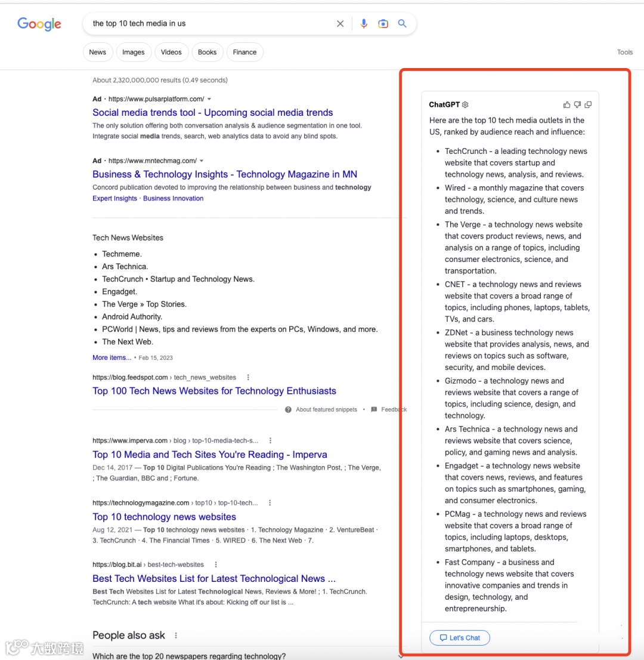Switch to the Finance tab
Viewport: 644px width, 660px height.
coord(245,52)
